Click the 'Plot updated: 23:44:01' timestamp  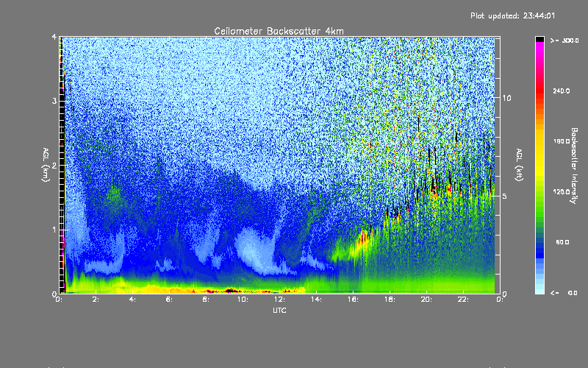point(512,15)
